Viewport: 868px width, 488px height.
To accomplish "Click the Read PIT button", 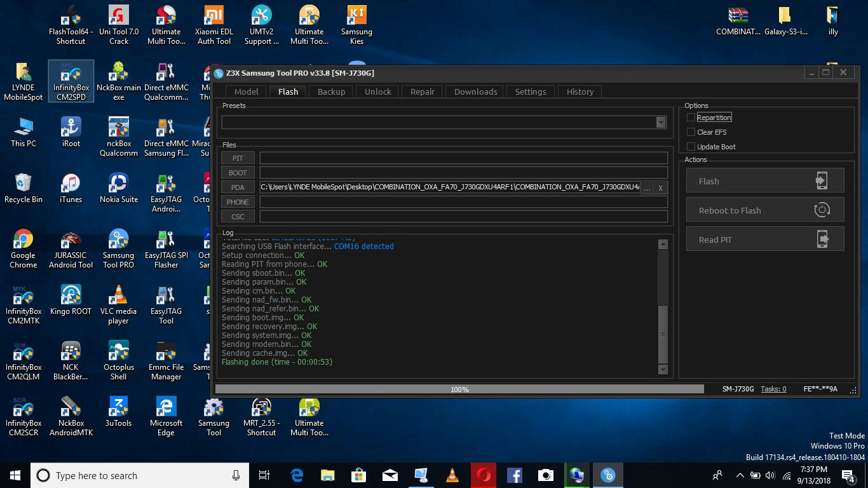I will (765, 239).
